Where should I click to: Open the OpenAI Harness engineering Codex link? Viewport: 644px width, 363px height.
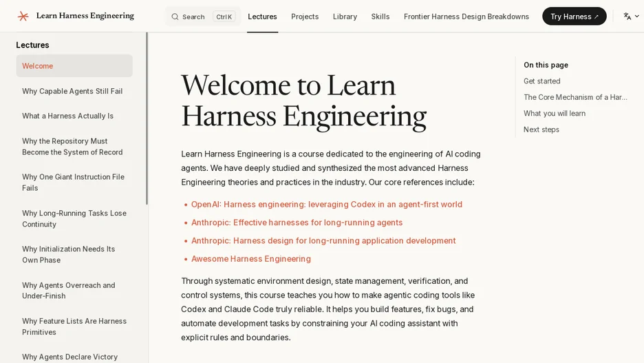[x=327, y=205]
